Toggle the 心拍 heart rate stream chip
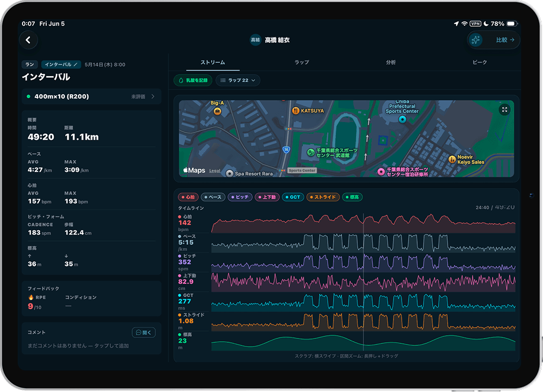 coord(188,197)
